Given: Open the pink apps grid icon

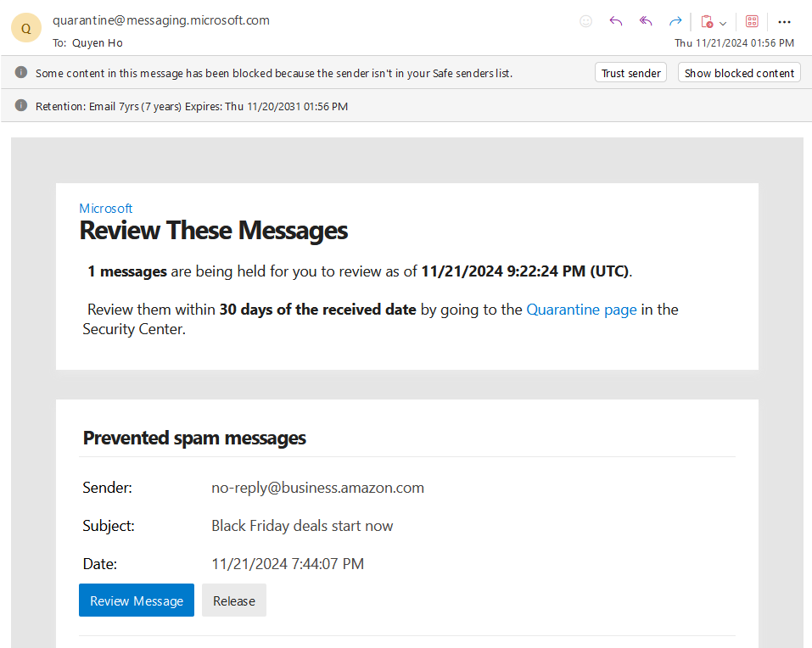Looking at the screenshot, I should [x=752, y=21].
